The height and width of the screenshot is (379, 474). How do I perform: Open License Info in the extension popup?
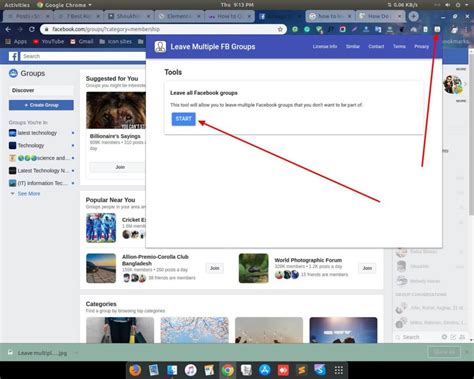[325, 47]
